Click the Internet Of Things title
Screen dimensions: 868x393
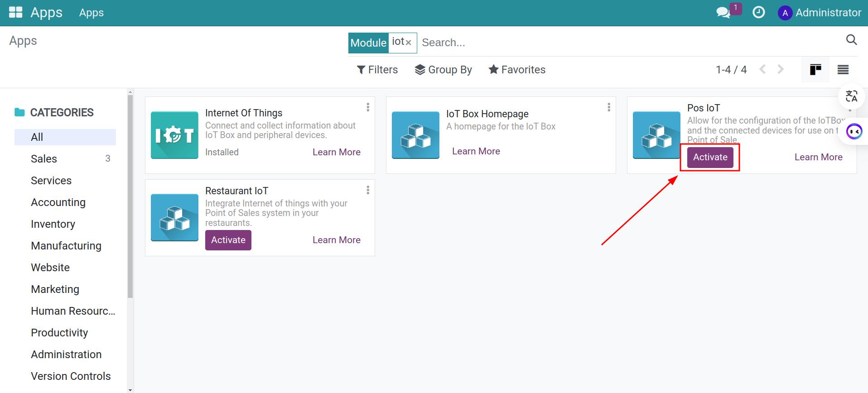tap(244, 113)
